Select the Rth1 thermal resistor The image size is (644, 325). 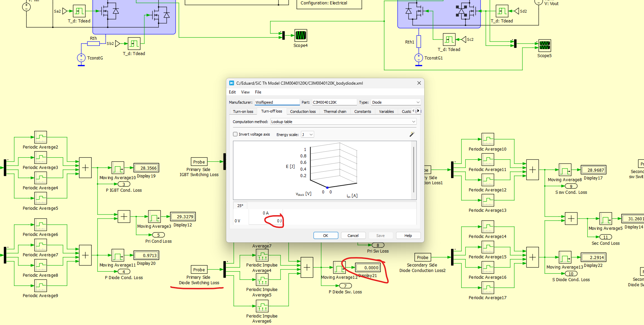point(419,41)
